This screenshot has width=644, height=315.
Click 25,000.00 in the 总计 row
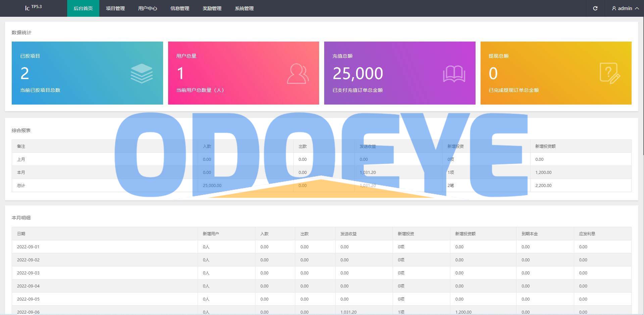click(212, 186)
